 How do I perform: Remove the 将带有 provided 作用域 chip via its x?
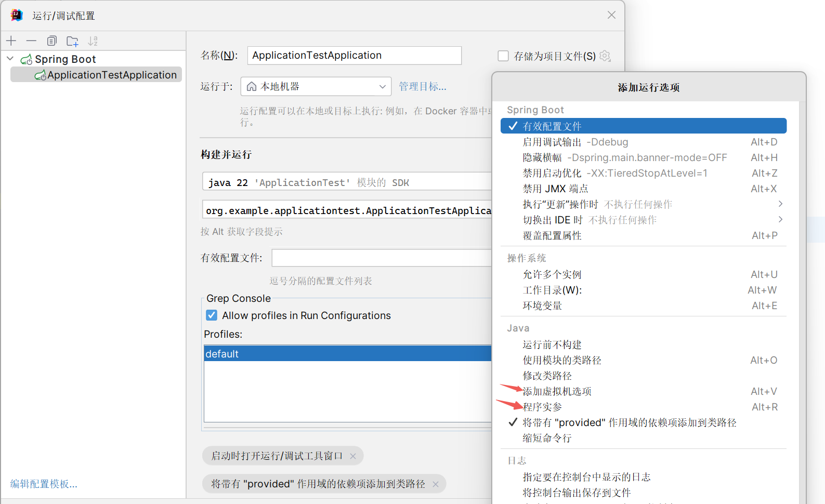click(436, 484)
